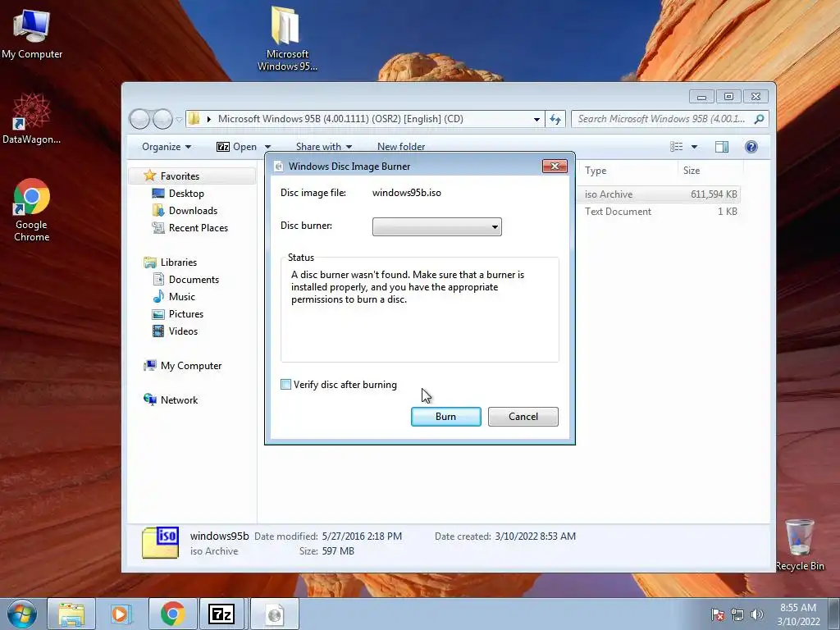Click the address bar path text

pyautogui.click(x=340, y=119)
